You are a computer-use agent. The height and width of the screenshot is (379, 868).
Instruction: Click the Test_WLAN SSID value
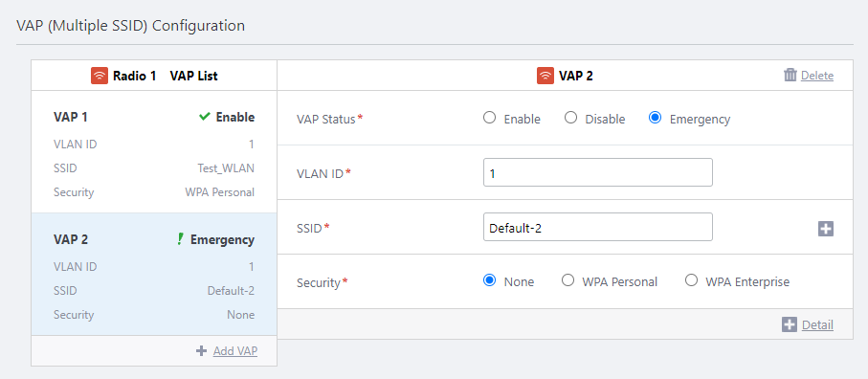click(x=226, y=168)
